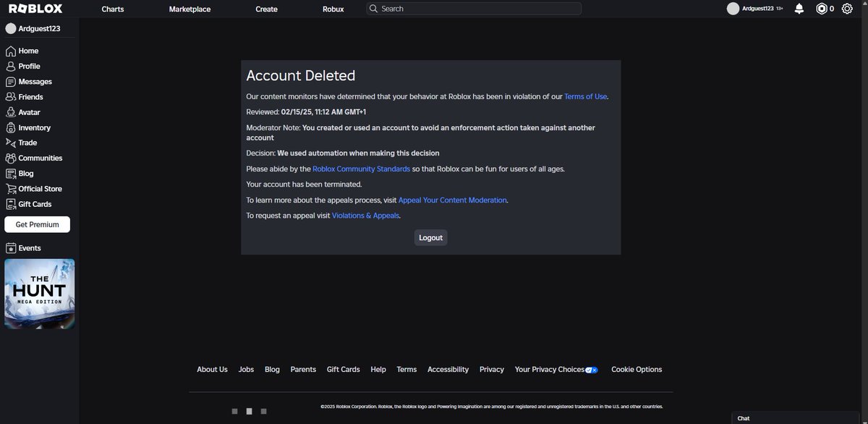The image size is (868, 424).
Task: Select Avatar label in sidebar
Action: tap(30, 113)
